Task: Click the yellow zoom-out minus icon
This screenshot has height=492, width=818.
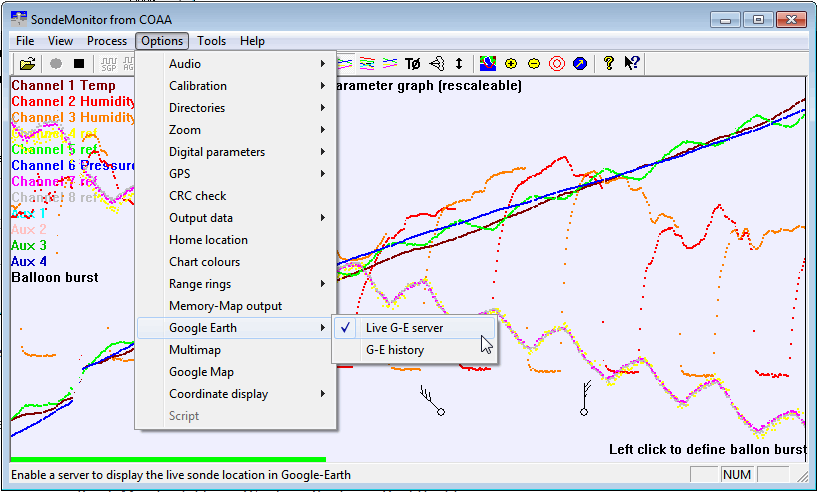Action: (534, 64)
